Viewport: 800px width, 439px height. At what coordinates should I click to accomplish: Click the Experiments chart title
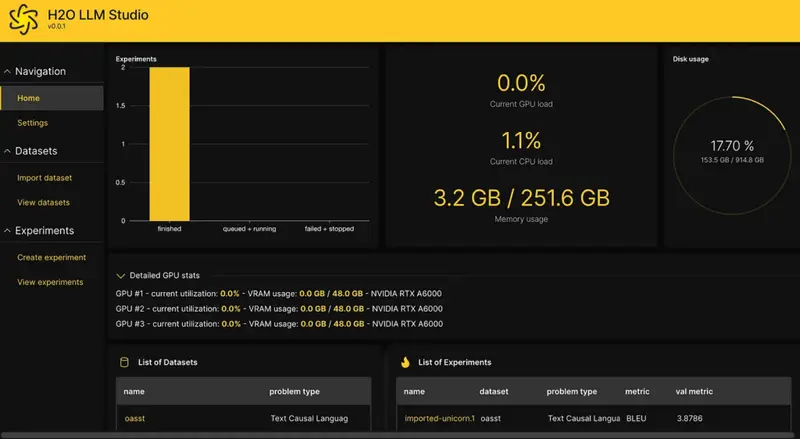pyautogui.click(x=136, y=59)
